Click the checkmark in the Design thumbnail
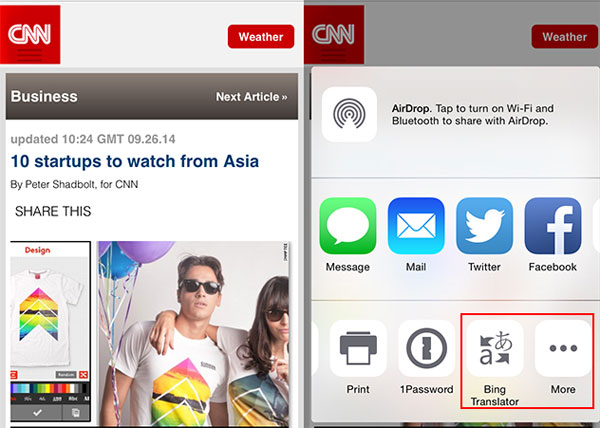The height and width of the screenshot is (428, 600). point(36,411)
